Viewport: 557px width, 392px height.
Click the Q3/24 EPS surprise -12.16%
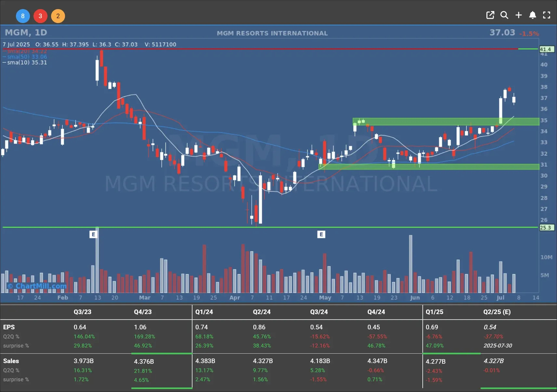pos(320,346)
